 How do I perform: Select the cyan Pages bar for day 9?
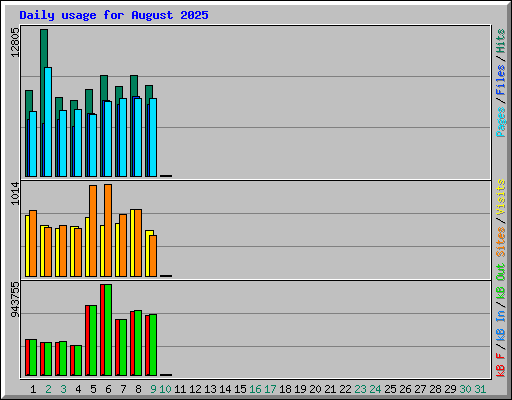[x=153, y=137]
